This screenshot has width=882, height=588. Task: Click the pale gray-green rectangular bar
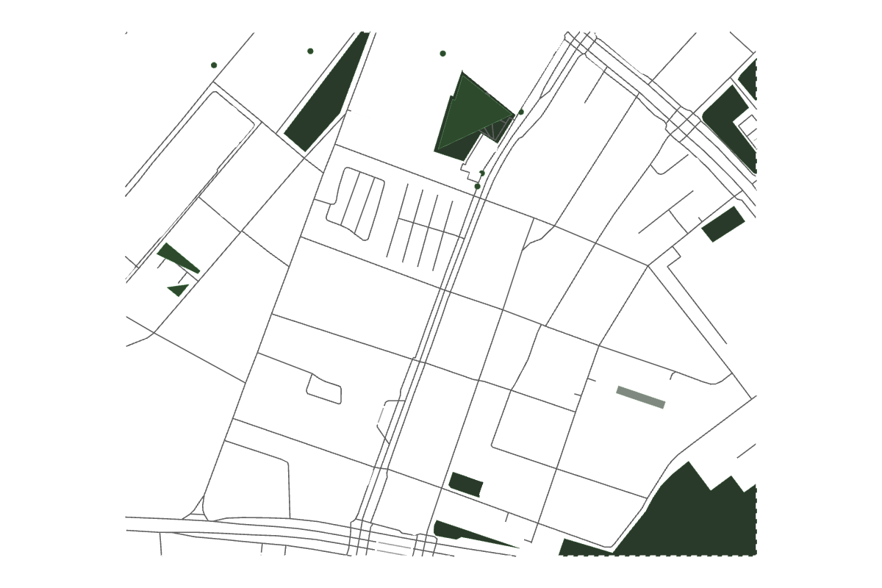pos(641,397)
